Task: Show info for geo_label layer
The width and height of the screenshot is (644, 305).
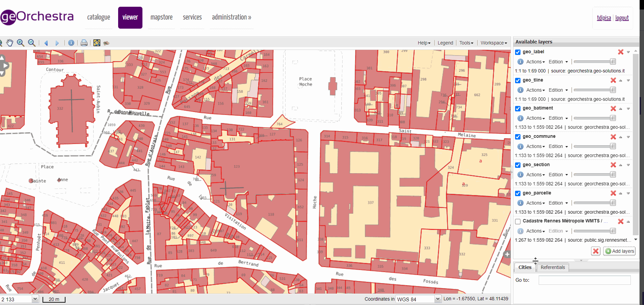Action: 520,62
